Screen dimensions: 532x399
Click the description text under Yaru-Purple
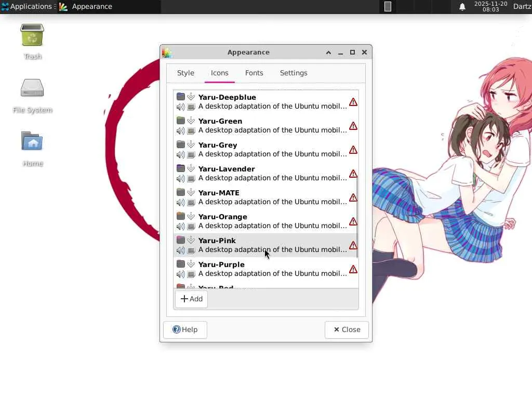(273, 273)
